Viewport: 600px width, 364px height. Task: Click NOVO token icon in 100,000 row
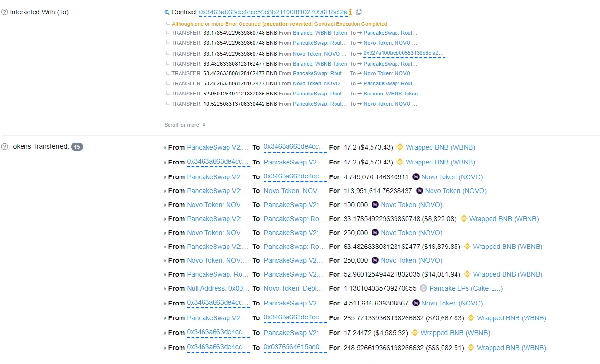point(375,205)
